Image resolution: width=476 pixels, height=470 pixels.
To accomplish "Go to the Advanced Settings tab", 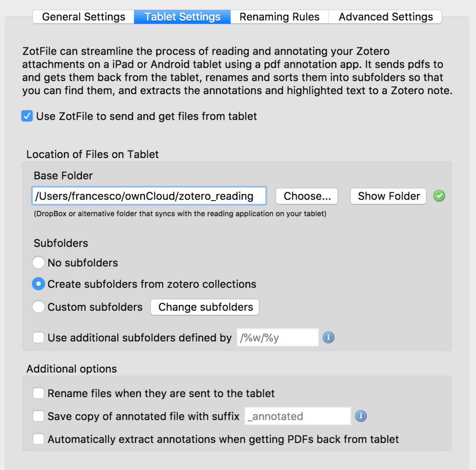I will coord(385,17).
